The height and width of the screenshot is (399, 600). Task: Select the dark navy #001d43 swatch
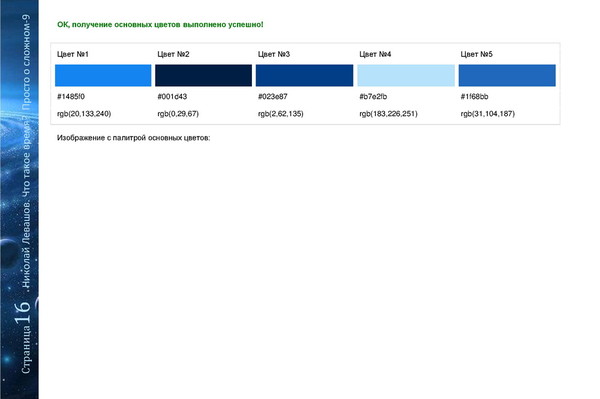coord(204,75)
